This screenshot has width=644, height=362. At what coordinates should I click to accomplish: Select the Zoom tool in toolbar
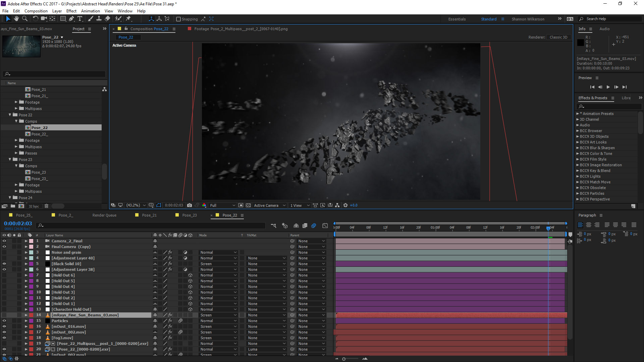(24, 19)
